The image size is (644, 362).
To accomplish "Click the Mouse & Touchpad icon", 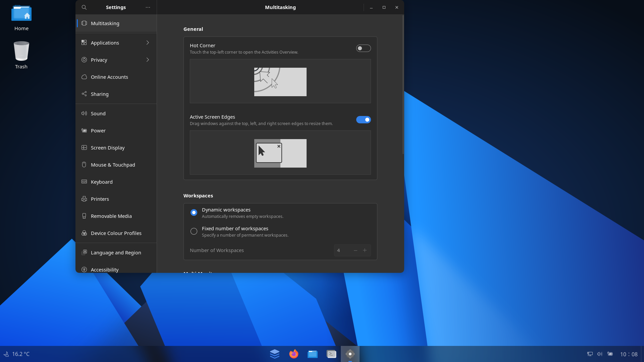I will click(x=84, y=165).
